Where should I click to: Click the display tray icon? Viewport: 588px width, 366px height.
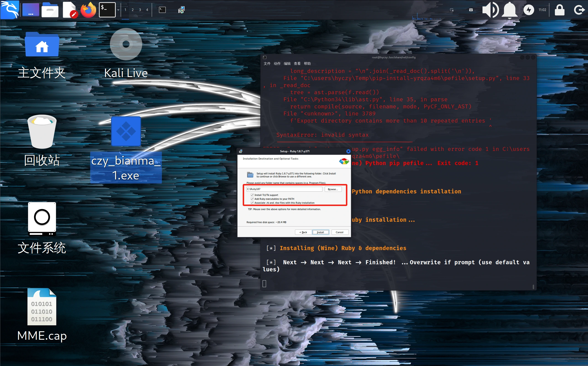click(452, 10)
